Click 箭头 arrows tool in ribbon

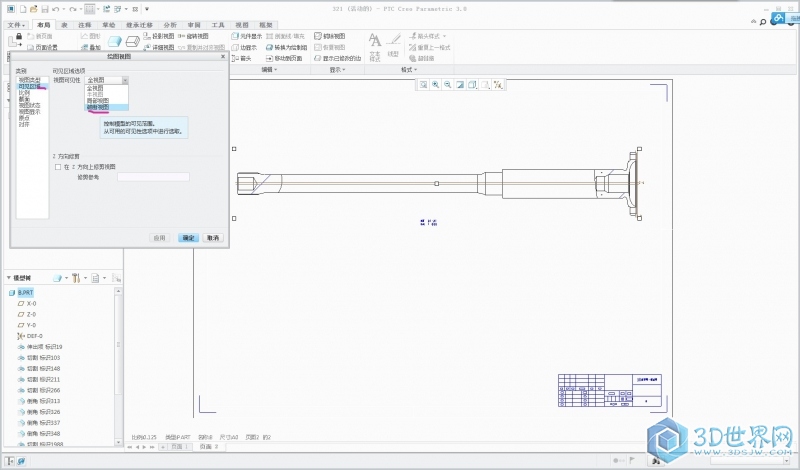(x=241, y=59)
